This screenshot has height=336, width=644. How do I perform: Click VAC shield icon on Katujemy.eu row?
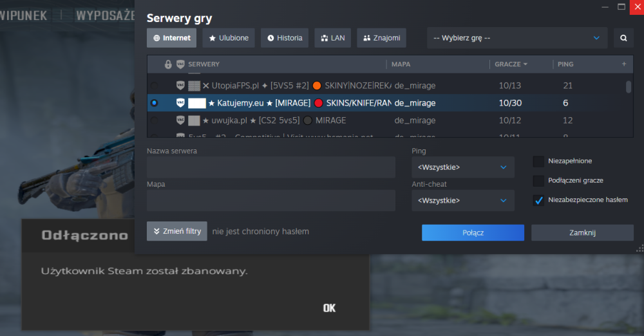coord(180,103)
